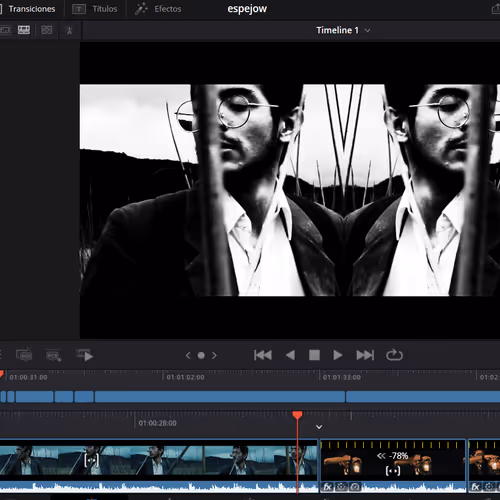Stop playback
Screen dimensions: 500x500
pyautogui.click(x=314, y=355)
